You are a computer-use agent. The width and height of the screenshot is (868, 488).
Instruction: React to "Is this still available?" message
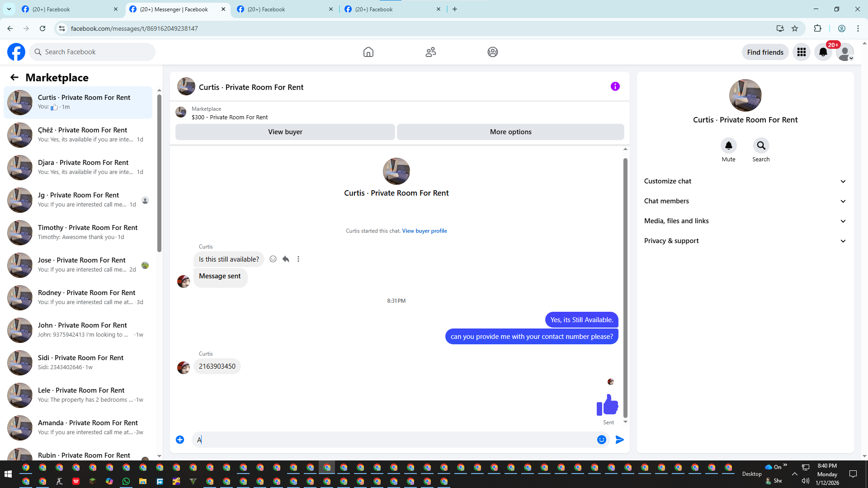(x=273, y=259)
